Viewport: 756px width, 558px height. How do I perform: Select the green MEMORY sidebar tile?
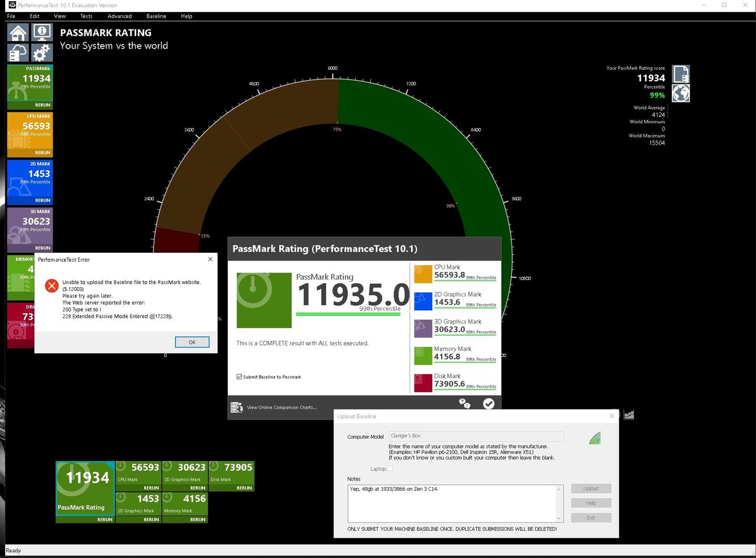21,277
